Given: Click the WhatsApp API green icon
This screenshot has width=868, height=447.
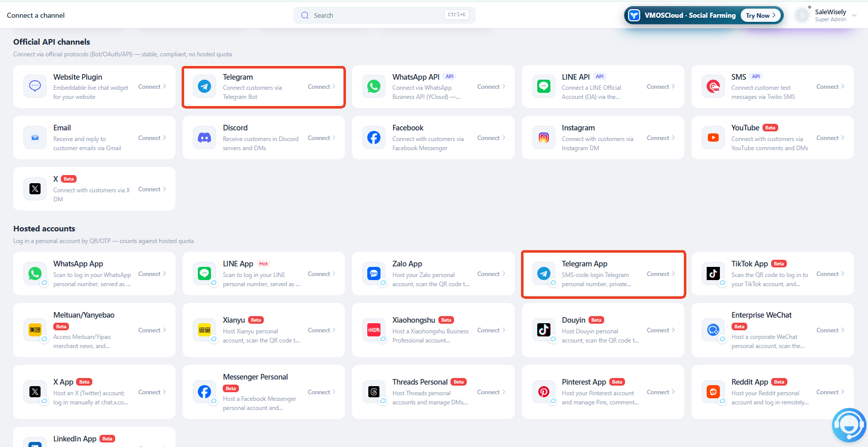Looking at the screenshot, I should coord(374,86).
